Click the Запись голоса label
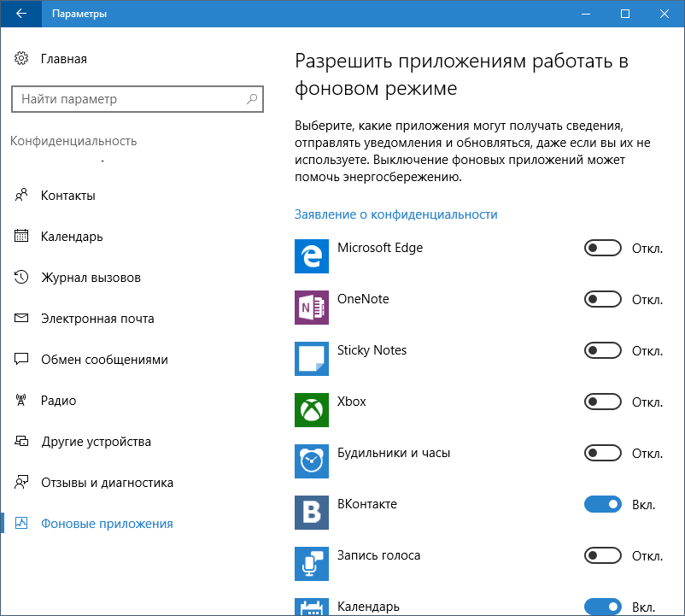The width and height of the screenshot is (685, 616). (378, 555)
